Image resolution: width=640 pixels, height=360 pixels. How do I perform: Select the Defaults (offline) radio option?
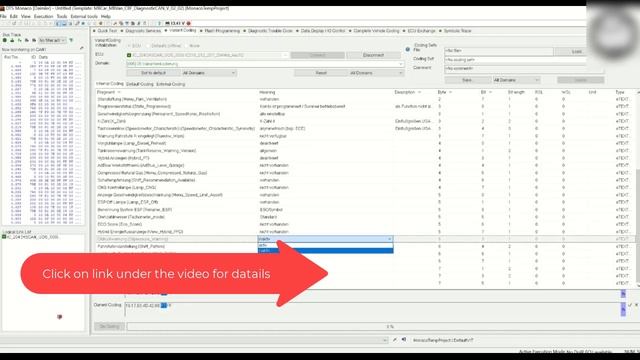(148, 46)
